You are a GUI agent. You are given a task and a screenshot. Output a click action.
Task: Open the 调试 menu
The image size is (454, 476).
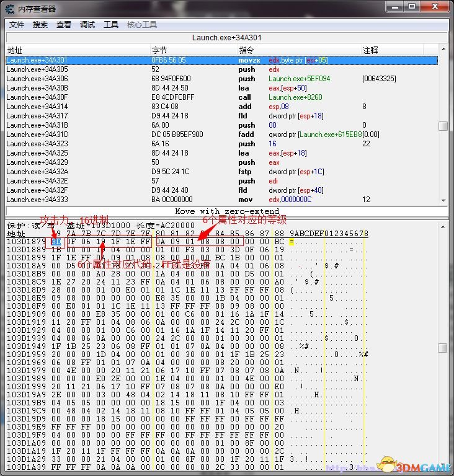click(87, 25)
